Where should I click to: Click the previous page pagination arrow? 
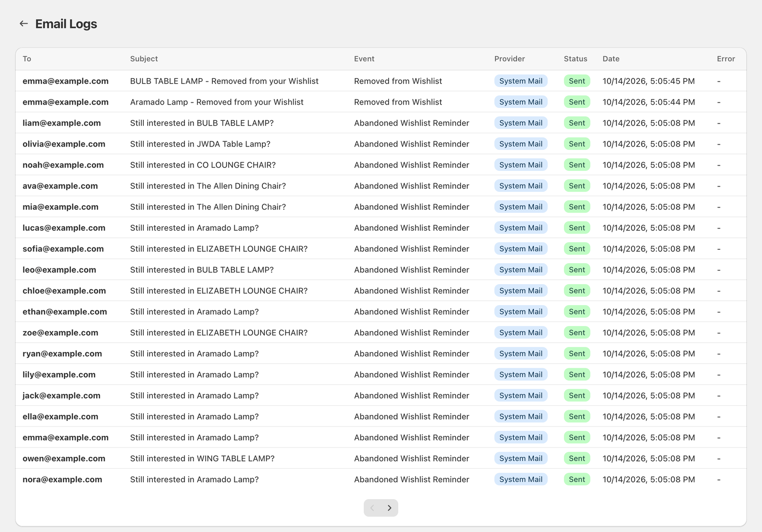pyautogui.click(x=372, y=508)
